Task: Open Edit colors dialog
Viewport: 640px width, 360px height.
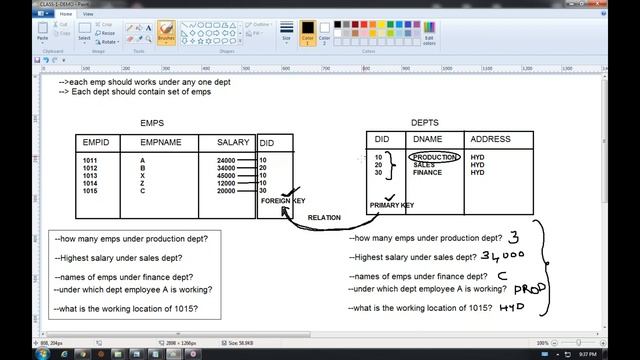Action: pos(429,33)
